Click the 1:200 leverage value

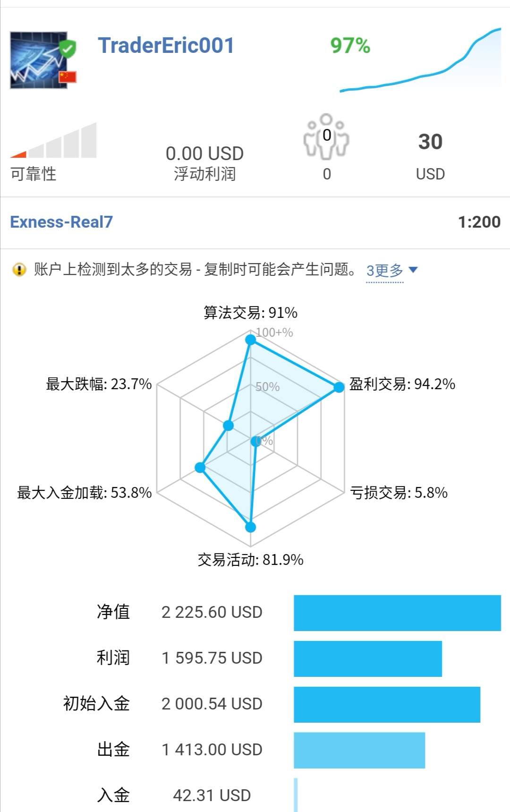[479, 222]
